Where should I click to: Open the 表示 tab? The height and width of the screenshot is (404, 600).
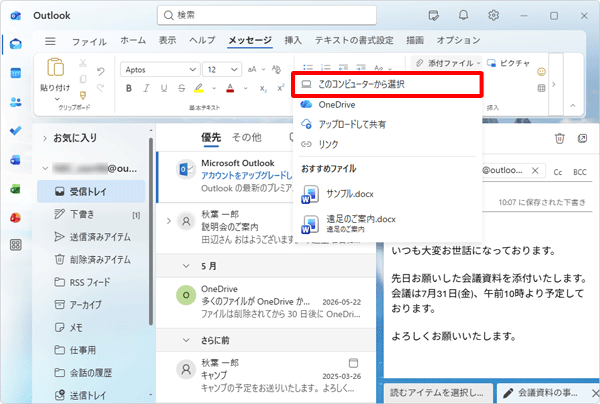pyautogui.click(x=168, y=40)
